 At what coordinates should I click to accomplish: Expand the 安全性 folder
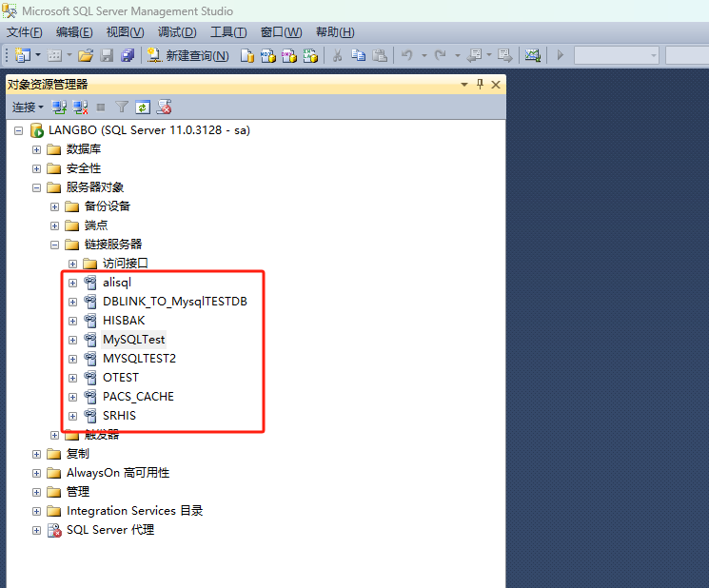[36, 168]
